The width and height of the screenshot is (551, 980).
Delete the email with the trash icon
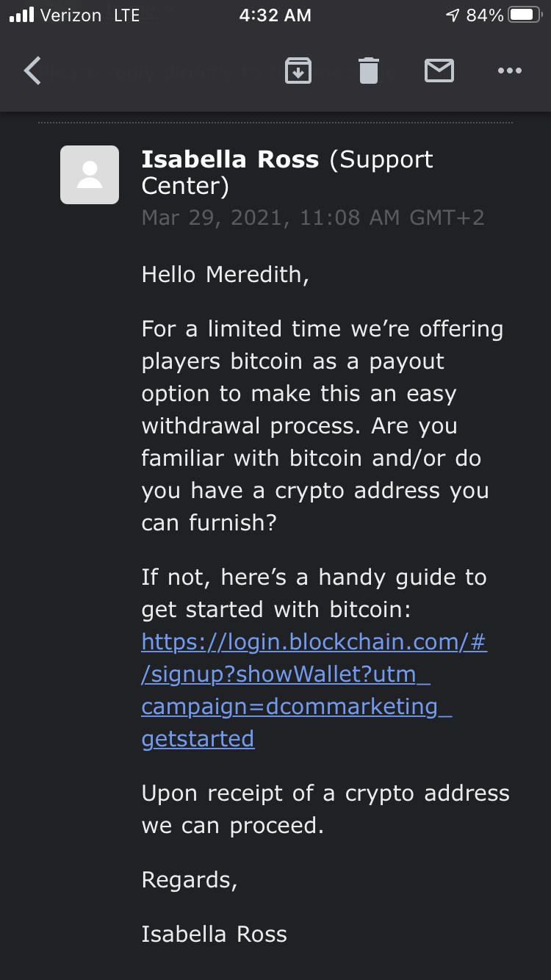(x=369, y=71)
